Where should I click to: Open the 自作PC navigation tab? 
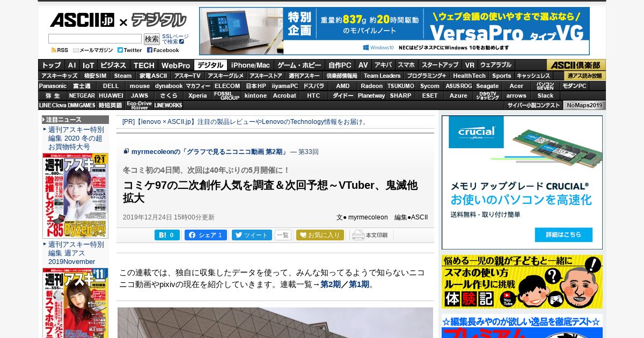pyautogui.click(x=340, y=65)
